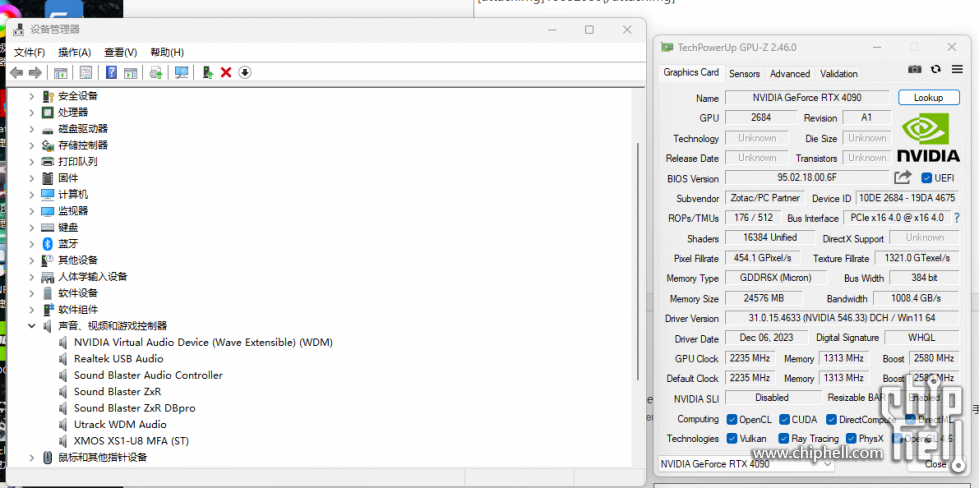Toggle the Vulkan checkbox
This screenshot has width=979, height=488.
(732, 439)
